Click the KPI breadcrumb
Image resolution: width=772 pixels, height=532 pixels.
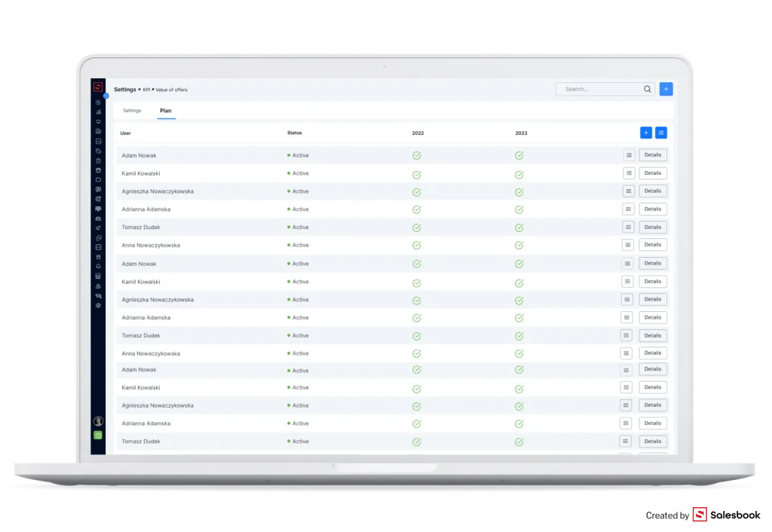[146, 90]
